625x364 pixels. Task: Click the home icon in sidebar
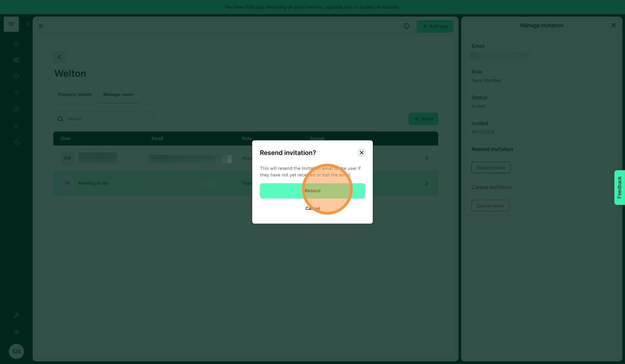pyautogui.click(x=16, y=44)
